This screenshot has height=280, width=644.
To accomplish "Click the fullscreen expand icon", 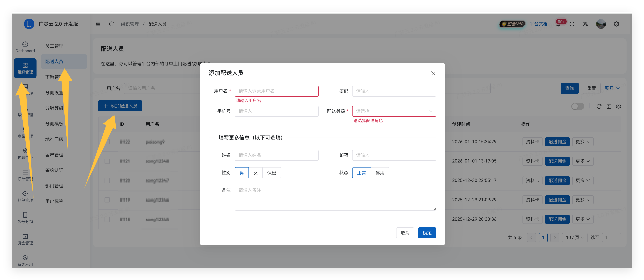I will tap(572, 24).
